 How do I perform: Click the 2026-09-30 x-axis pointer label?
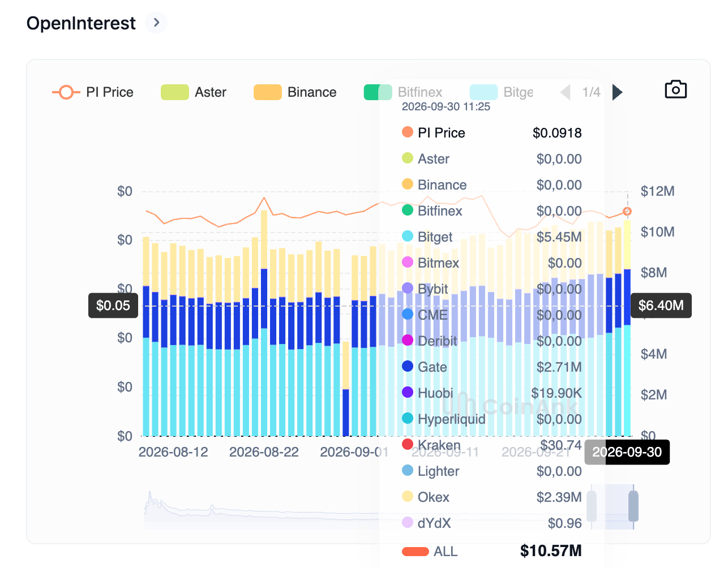click(627, 452)
